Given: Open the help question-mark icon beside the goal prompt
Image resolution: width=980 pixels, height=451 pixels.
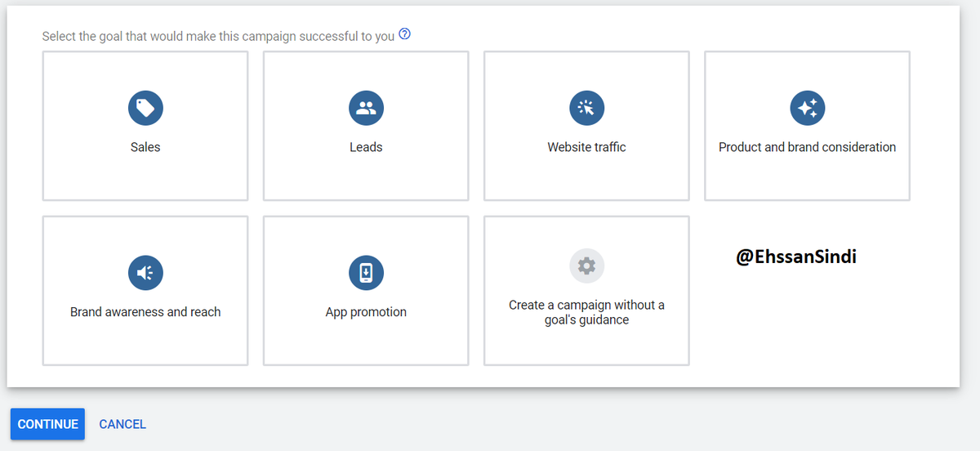Looking at the screenshot, I should [x=404, y=35].
